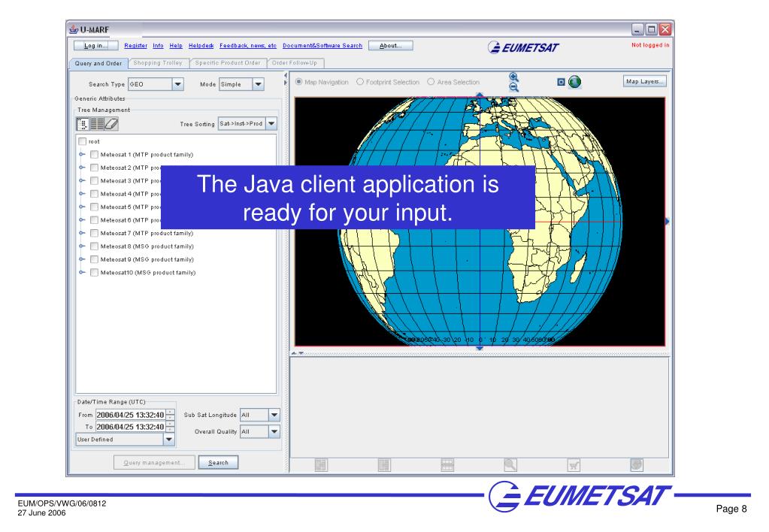Click the small arrows above the results pane

[x=298, y=353]
